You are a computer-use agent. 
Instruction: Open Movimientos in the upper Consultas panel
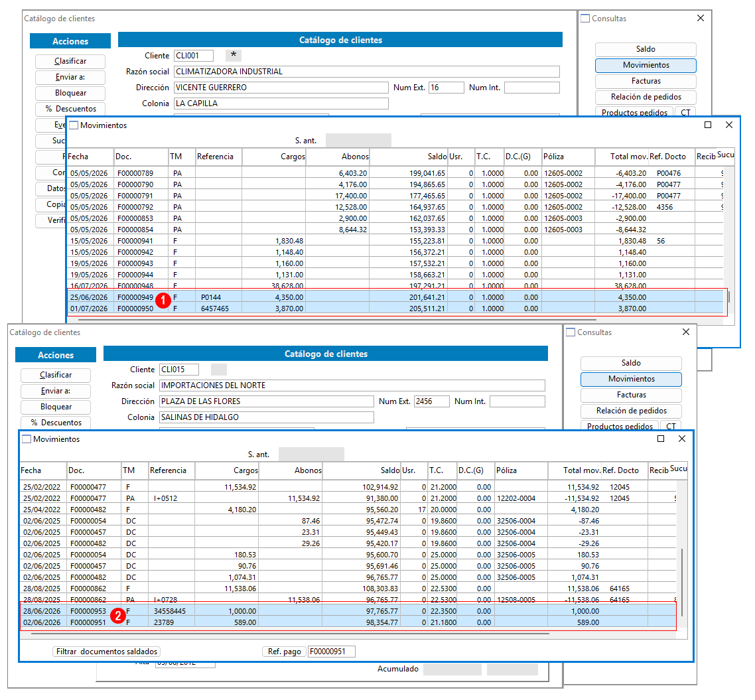pyautogui.click(x=646, y=65)
